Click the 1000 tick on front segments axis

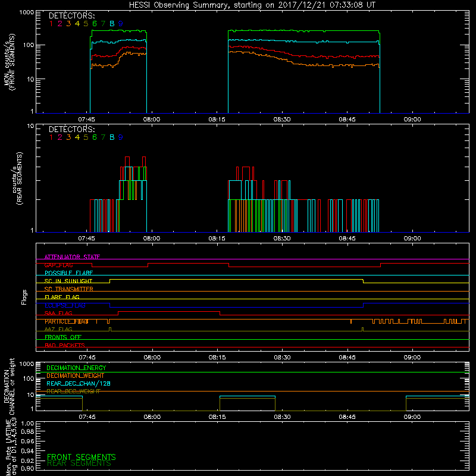pos(27,12)
